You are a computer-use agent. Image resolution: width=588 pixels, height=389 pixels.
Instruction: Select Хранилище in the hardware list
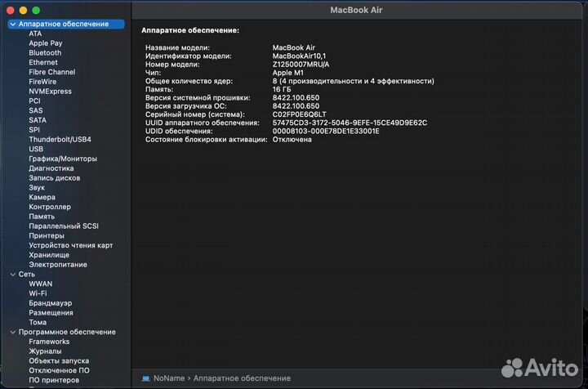(x=49, y=255)
